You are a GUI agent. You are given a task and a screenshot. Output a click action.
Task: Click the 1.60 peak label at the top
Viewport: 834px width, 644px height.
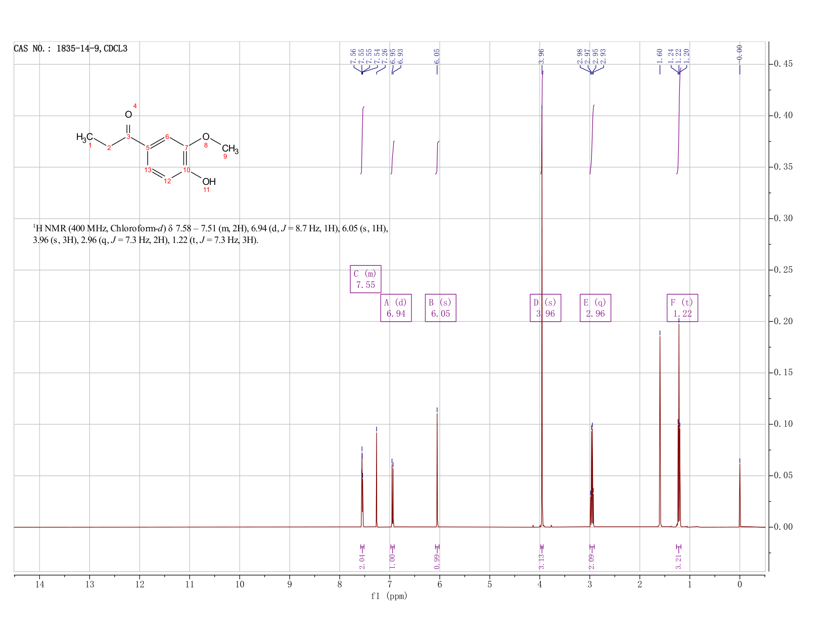pos(660,56)
